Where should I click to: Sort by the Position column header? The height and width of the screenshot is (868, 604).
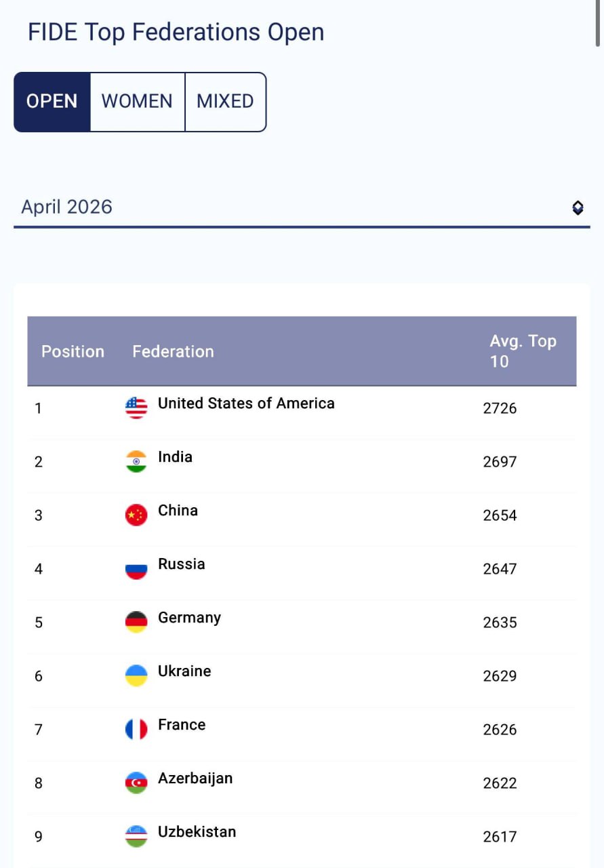[x=73, y=351]
